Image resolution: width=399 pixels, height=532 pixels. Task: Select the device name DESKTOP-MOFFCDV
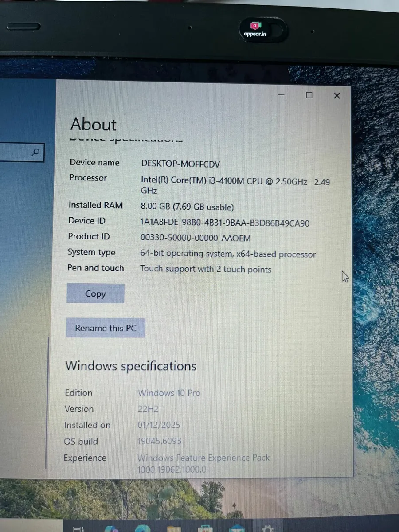[x=180, y=164]
